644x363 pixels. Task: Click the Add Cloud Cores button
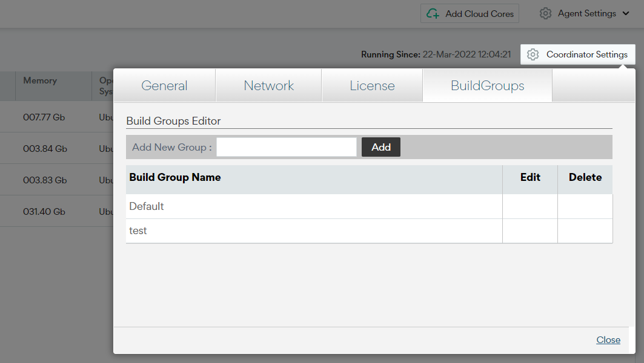coord(470,13)
